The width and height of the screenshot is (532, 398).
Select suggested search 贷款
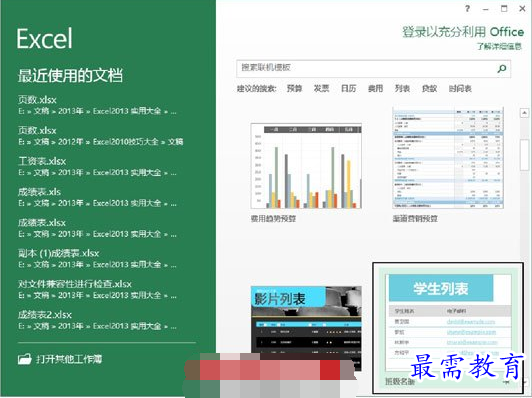[429, 89]
